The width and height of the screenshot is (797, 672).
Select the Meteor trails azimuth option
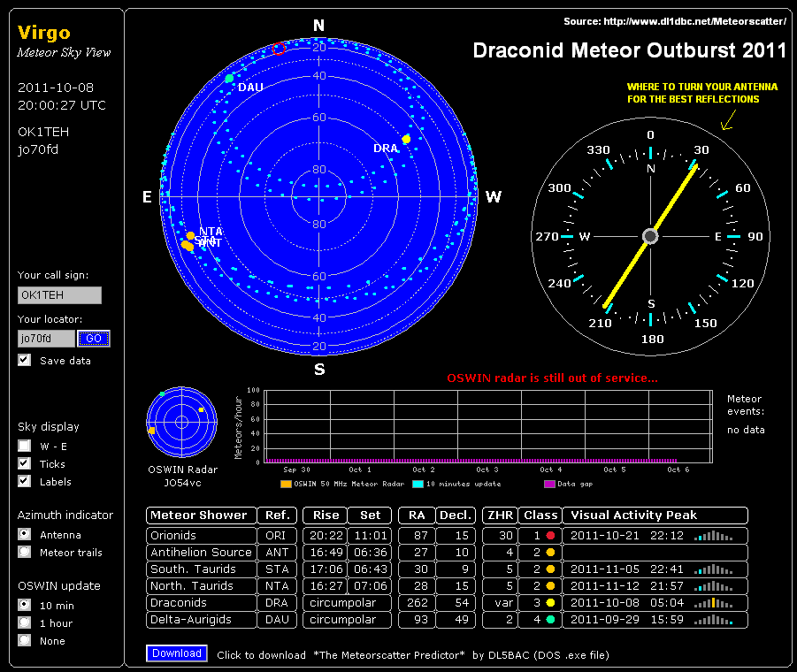tap(24, 552)
